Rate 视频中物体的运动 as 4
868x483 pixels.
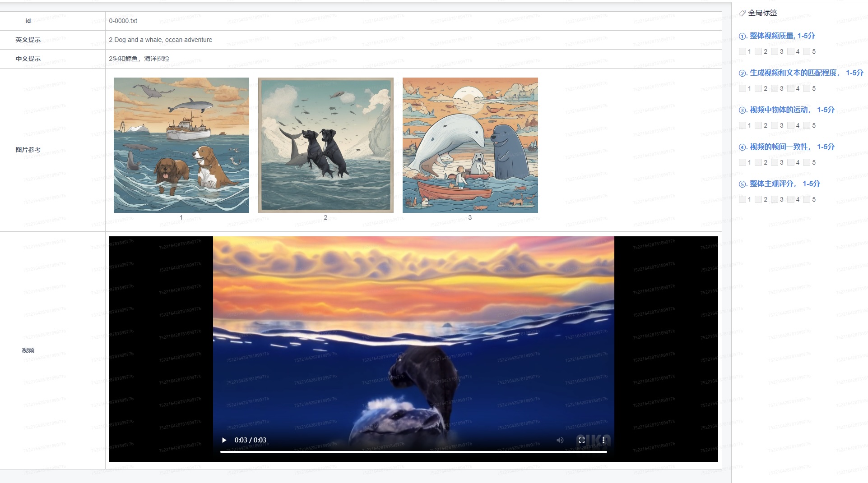coord(791,125)
